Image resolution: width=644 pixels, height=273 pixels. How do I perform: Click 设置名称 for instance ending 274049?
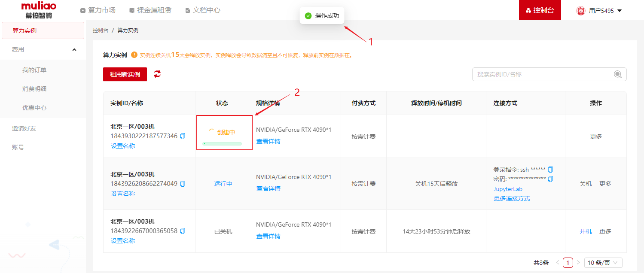[123, 194]
